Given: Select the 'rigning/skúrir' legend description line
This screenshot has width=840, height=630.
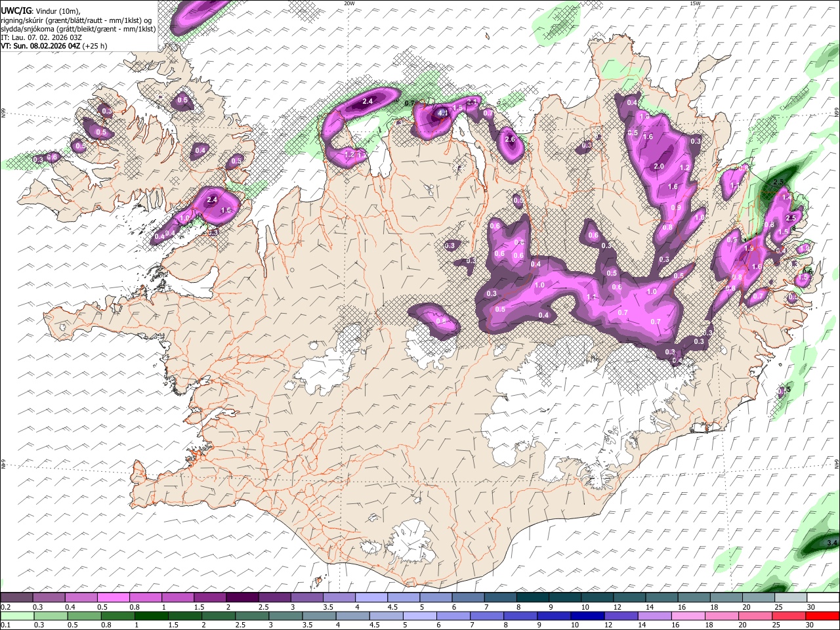Looking at the screenshot, I should (x=76, y=20).
